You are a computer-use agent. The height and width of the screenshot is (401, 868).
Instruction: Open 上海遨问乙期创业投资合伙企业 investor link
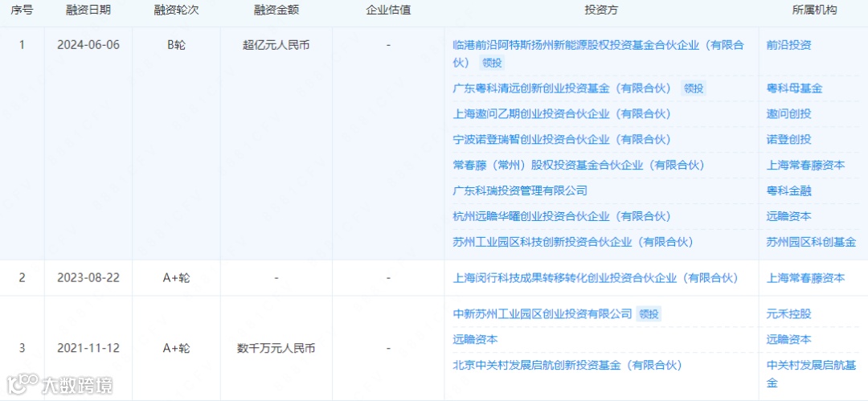pos(562,113)
